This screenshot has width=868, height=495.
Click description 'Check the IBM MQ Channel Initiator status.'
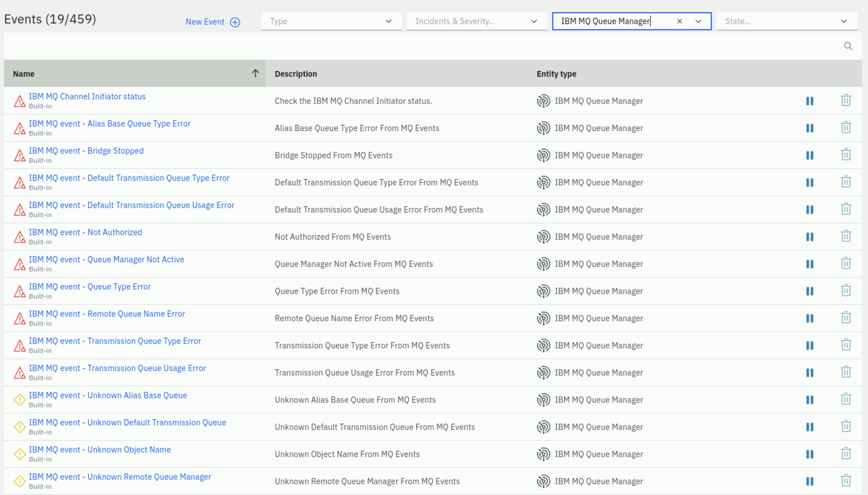pyautogui.click(x=353, y=101)
